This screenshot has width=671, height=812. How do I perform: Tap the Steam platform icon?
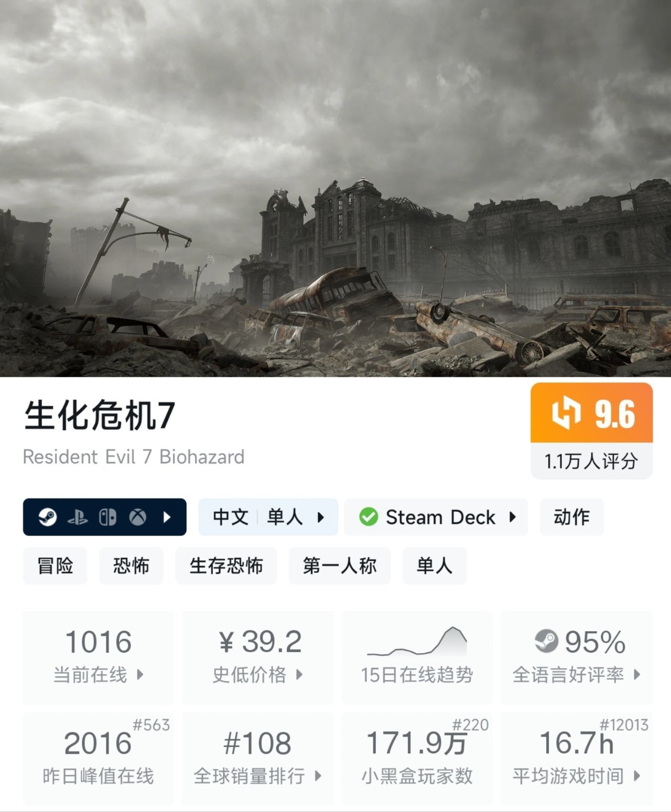coord(48,517)
